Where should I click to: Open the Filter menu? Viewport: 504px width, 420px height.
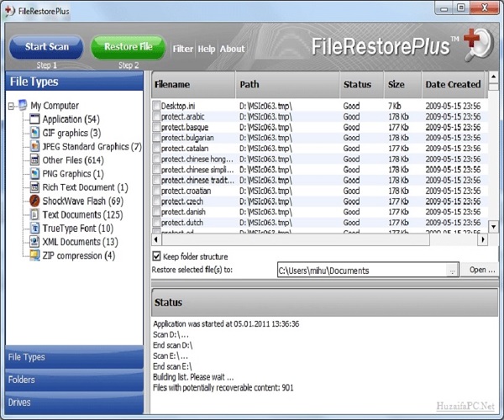(183, 49)
